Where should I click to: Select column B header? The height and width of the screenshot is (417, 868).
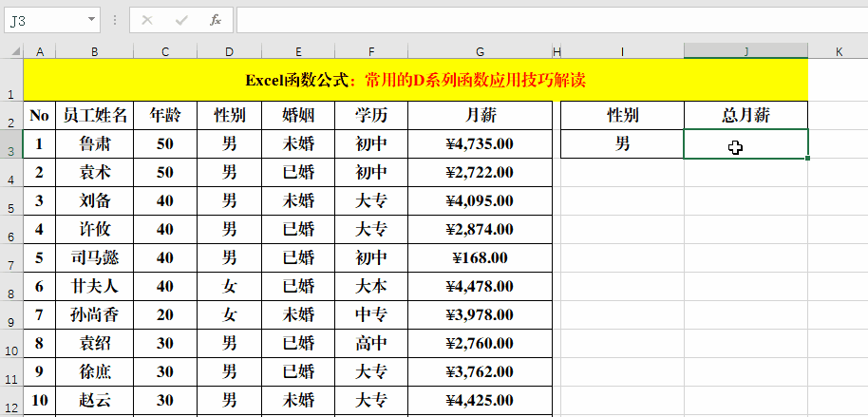tap(95, 51)
